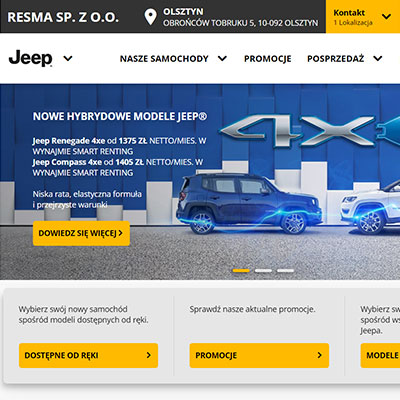The width and height of the screenshot is (400, 400).
Task: Select the first carousel slide indicator
Action: point(241,271)
